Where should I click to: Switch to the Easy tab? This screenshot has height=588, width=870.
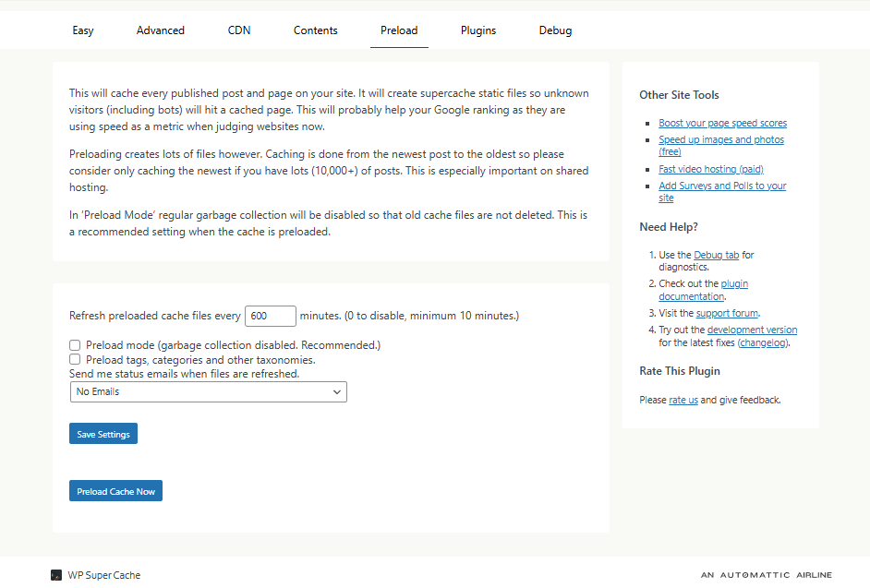tap(83, 30)
